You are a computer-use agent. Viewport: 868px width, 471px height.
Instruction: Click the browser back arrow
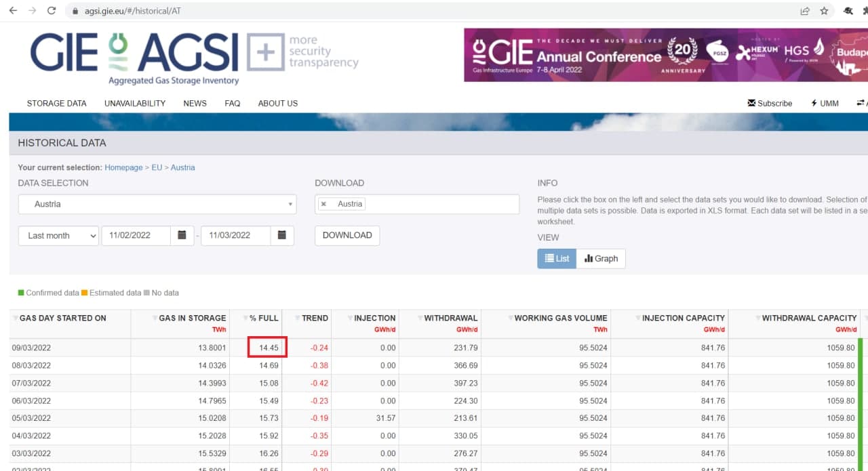[13, 11]
